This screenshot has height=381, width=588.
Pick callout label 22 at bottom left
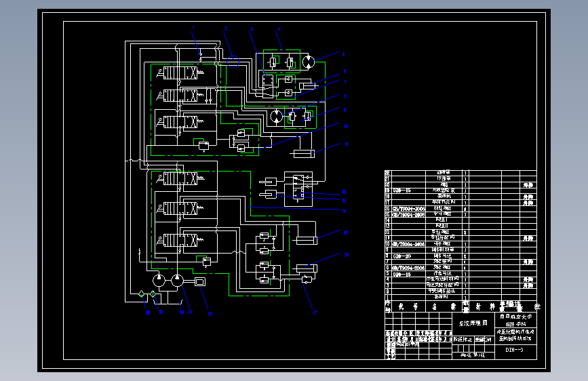coord(148,313)
